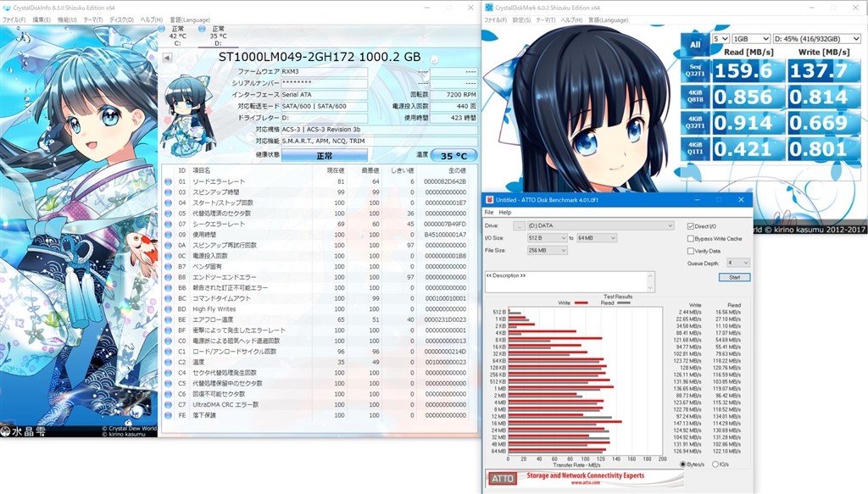
Task: Click the 正常 health status button
Action: (x=325, y=156)
